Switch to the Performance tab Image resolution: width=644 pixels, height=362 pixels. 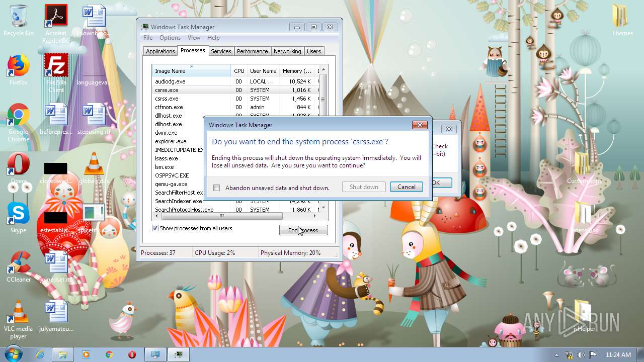(x=252, y=51)
